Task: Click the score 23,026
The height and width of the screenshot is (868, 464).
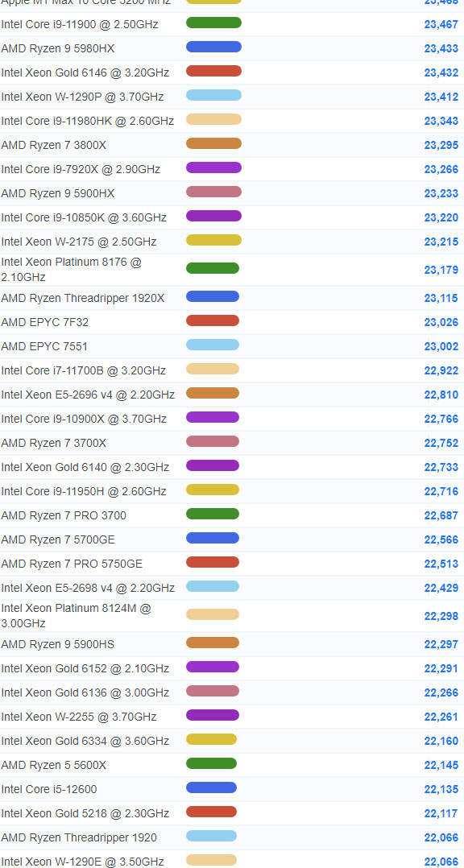Action: click(x=441, y=322)
